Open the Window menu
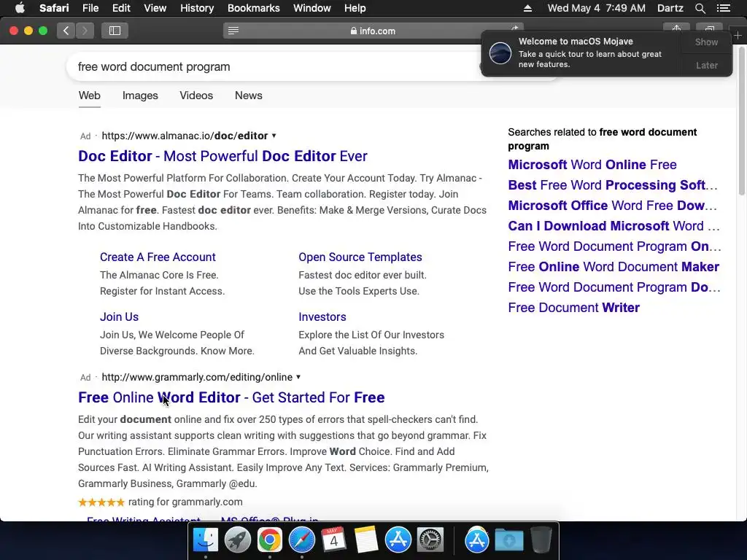 [x=312, y=8]
